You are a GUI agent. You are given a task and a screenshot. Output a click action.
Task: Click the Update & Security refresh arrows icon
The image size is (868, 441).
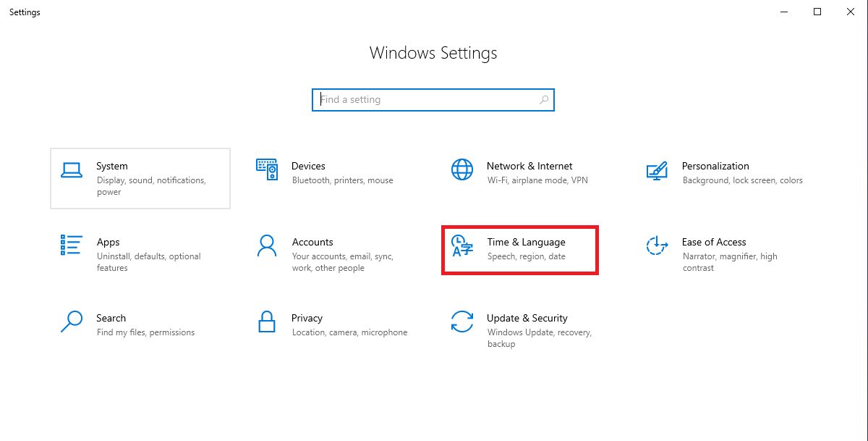pos(462,322)
